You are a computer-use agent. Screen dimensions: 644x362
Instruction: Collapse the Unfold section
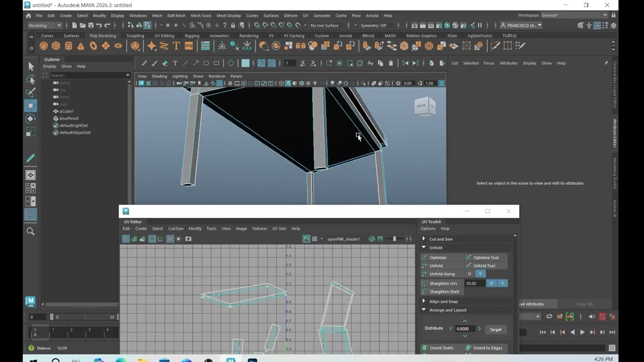tap(424, 247)
